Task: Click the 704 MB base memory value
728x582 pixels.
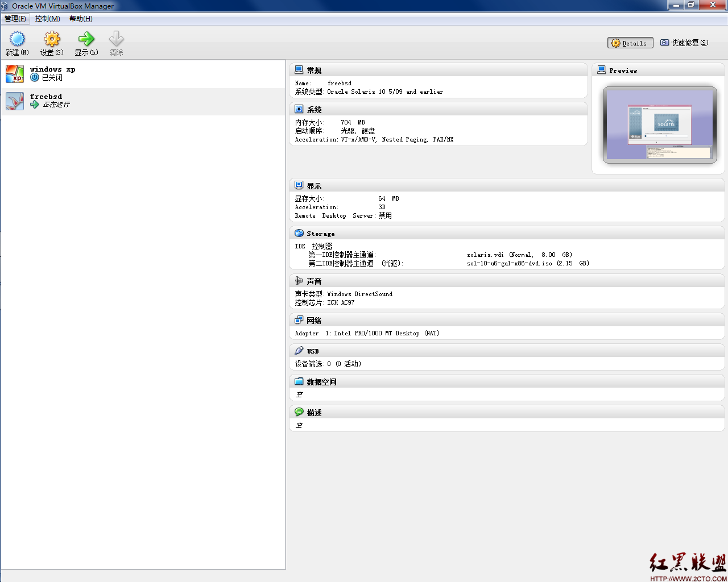Action: coord(353,122)
